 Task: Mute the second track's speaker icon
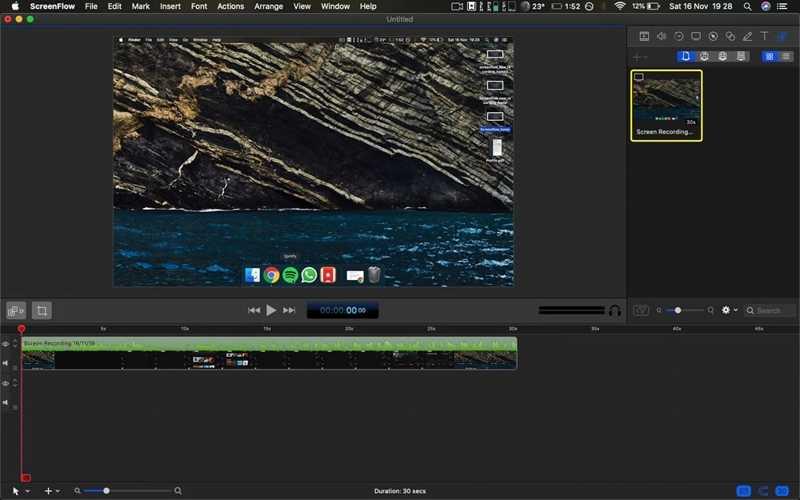(x=6, y=403)
